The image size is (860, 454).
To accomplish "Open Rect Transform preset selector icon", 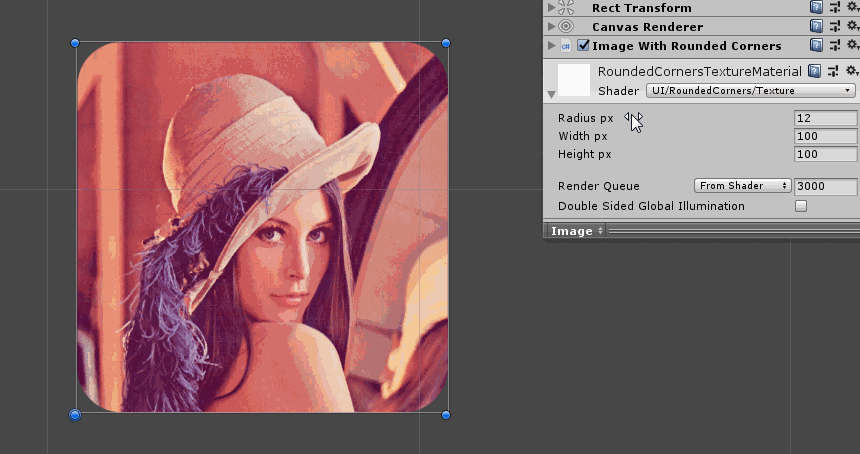I will 835,7.
